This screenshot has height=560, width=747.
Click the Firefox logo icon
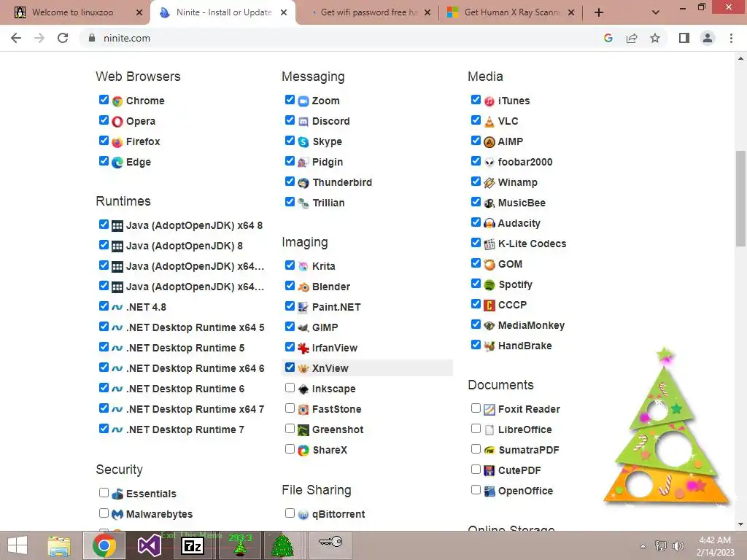(x=117, y=142)
